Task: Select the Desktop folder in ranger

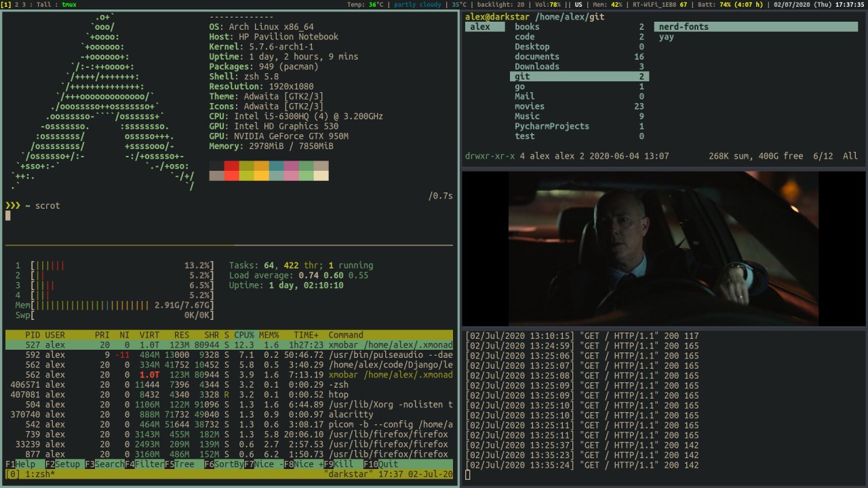Action: (579, 47)
